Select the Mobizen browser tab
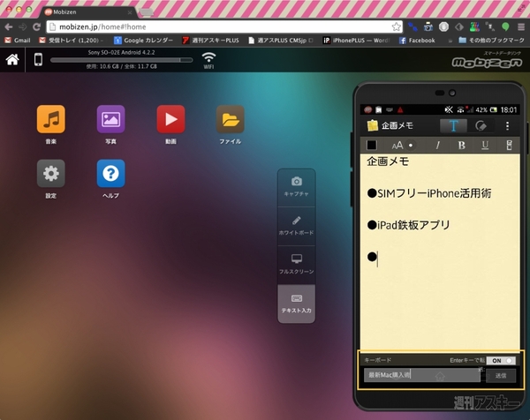This screenshot has width=530, height=420. 87,12
